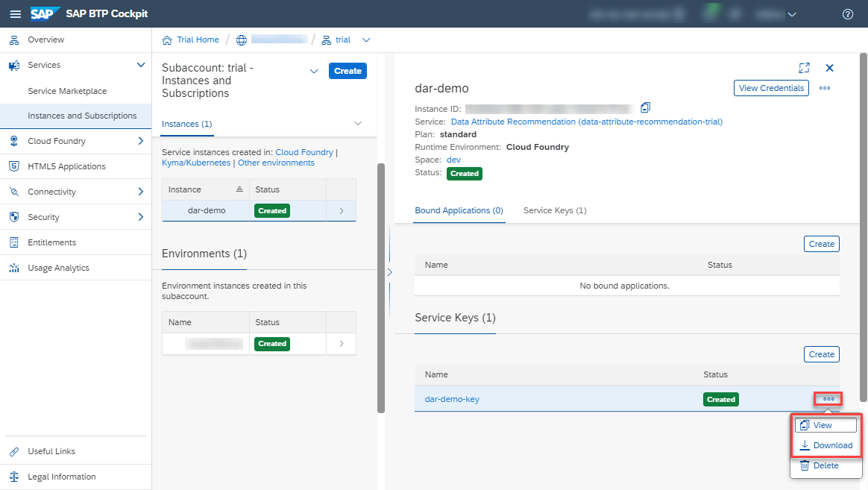
Task: Sort by Instance column icon
Action: pos(239,189)
